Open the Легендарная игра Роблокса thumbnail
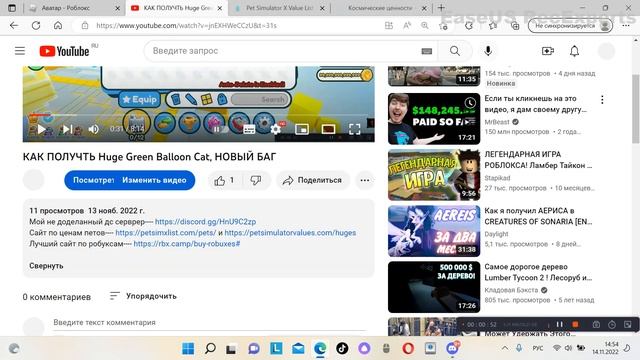Image resolution: width=640 pixels, height=360 pixels. pyautogui.click(x=434, y=175)
